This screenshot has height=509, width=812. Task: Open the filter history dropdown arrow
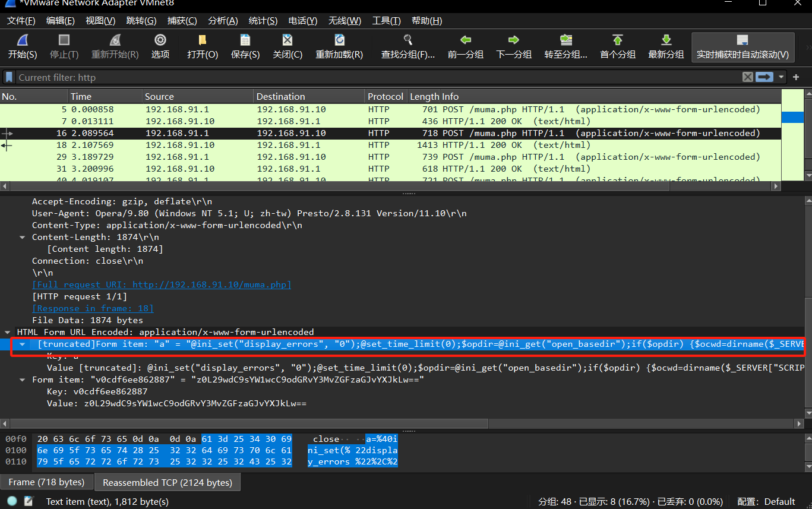[x=781, y=77]
